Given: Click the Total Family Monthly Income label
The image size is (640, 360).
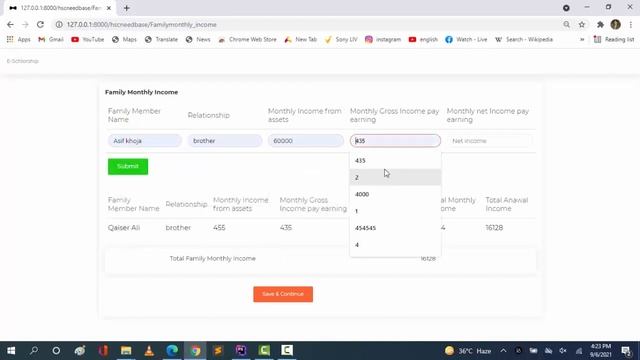Looking at the screenshot, I should coord(213,259).
